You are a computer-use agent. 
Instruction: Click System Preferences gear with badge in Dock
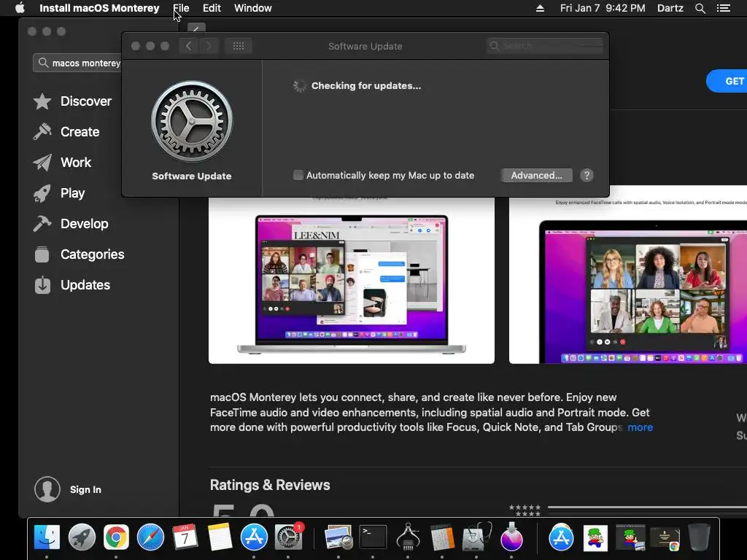coord(289,537)
